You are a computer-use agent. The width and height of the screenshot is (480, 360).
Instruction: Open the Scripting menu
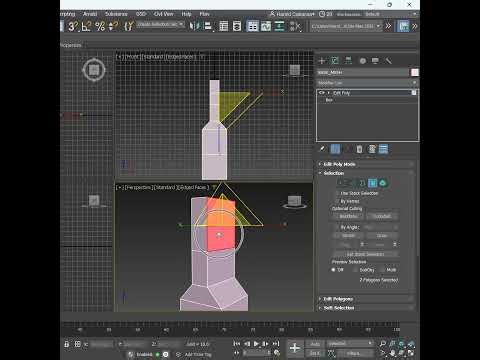click(68, 14)
